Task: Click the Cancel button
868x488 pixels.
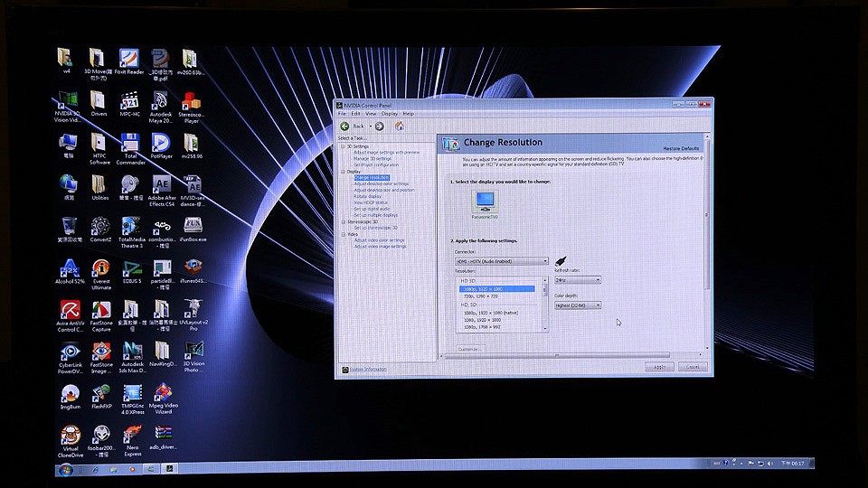Action: [693, 367]
